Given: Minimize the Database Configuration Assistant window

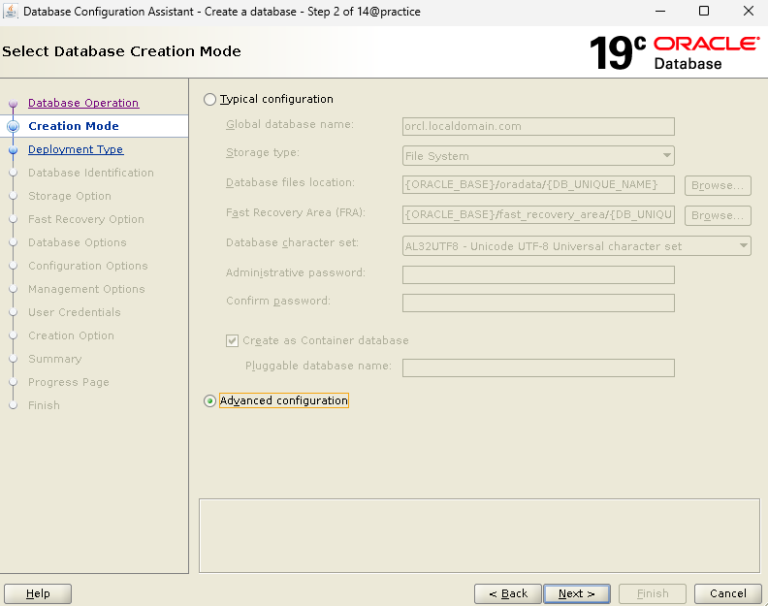Looking at the screenshot, I should tap(658, 12).
